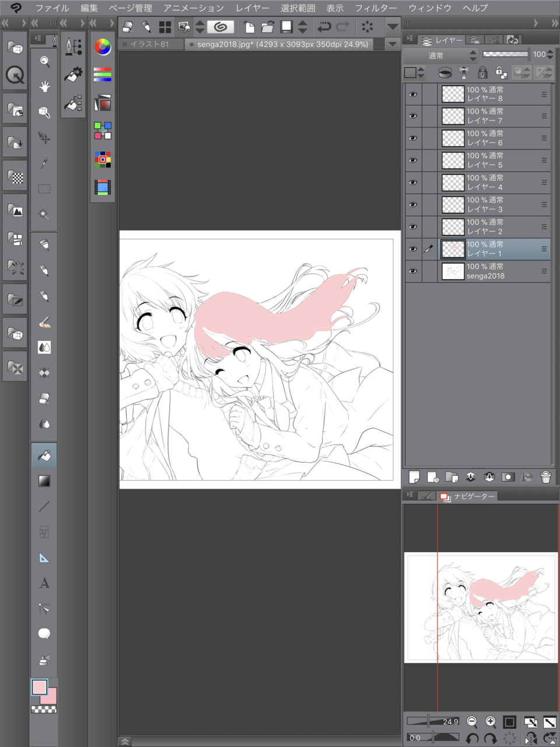The image size is (560, 747).
Task: Open the color wheel palette
Action: tap(103, 47)
